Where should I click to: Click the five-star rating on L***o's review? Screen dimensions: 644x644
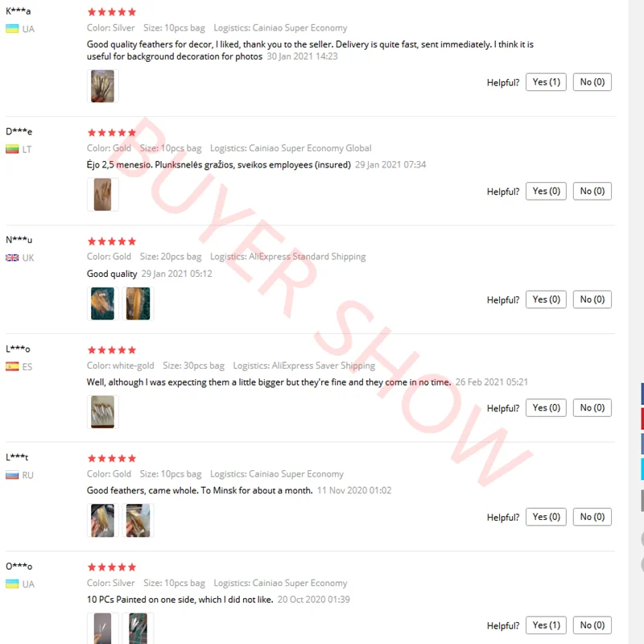[112, 350]
